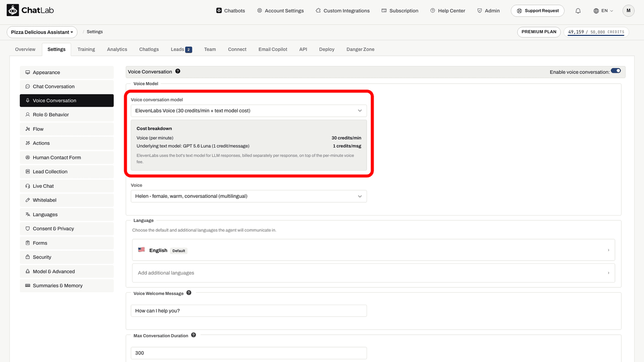Screen dimensions: 644x362
Task: Expand the Voice conversation model dropdown
Action: tap(249, 110)
